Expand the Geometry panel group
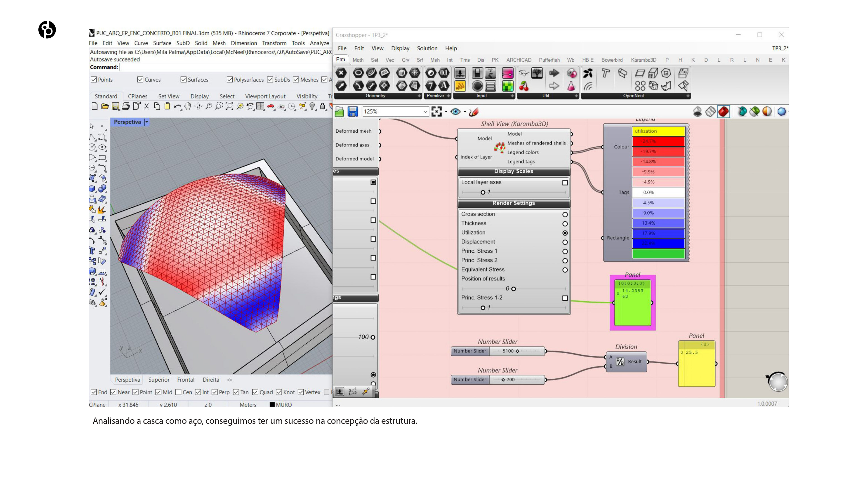 point(419,96)
